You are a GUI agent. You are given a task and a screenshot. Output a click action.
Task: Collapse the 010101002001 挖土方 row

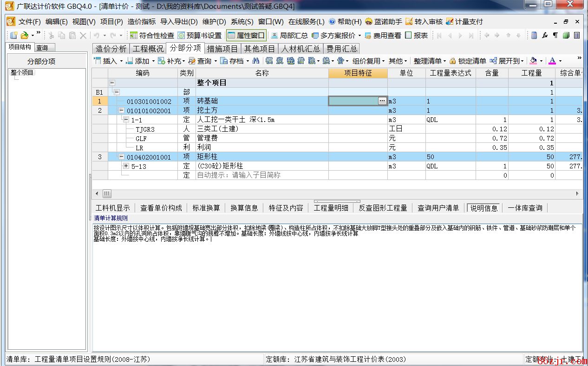[122, 110]
